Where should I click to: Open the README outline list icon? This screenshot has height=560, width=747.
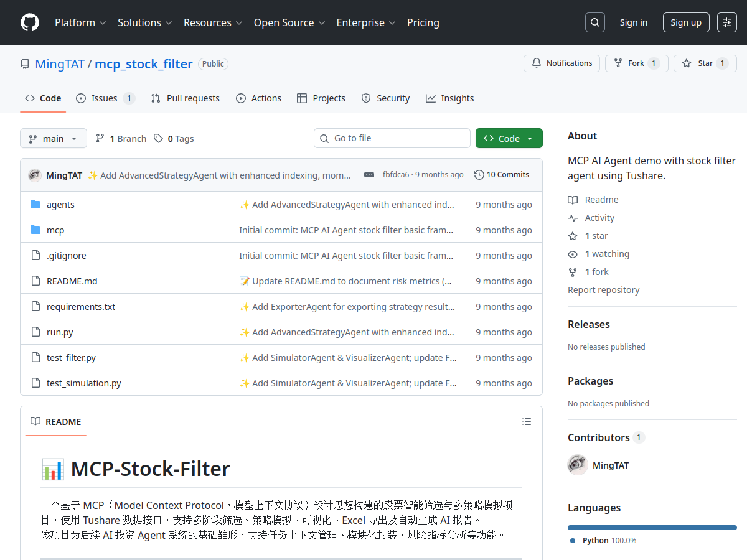[526, 421]
